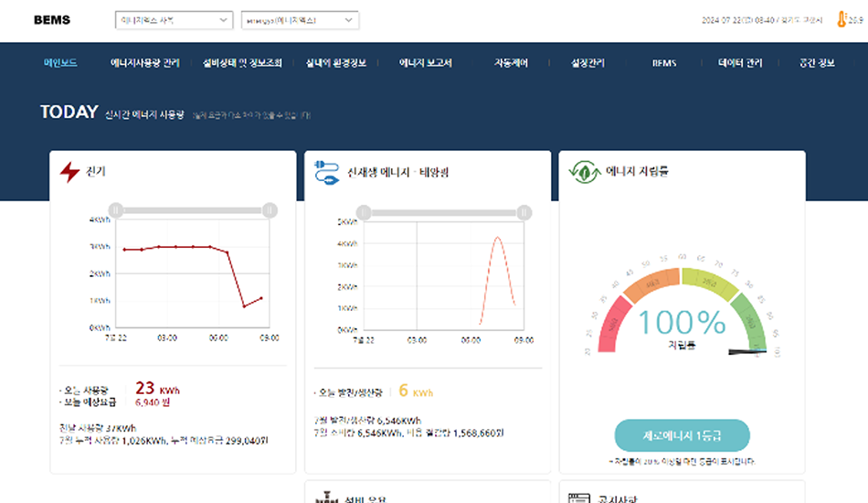This screenshot has width=868, height=503.
Task: Open the 데이터 관리 menu
Action: (x=740, y=63)
